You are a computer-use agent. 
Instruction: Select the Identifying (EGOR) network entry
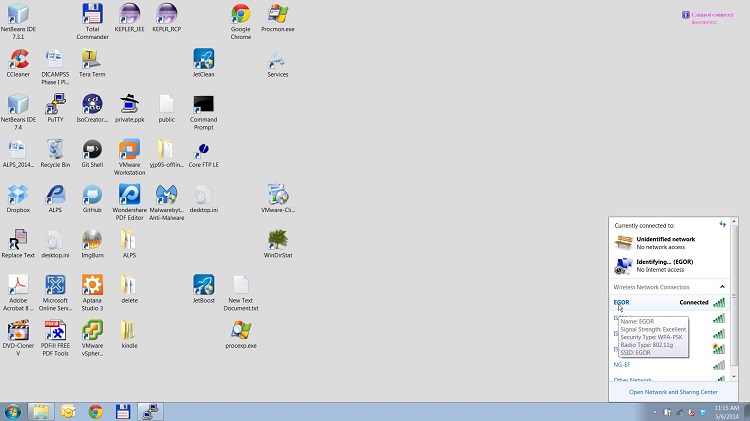click(x=669, y=266)
